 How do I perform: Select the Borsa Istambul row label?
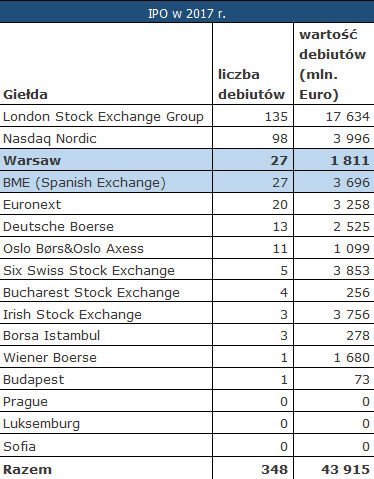(51, 336)
